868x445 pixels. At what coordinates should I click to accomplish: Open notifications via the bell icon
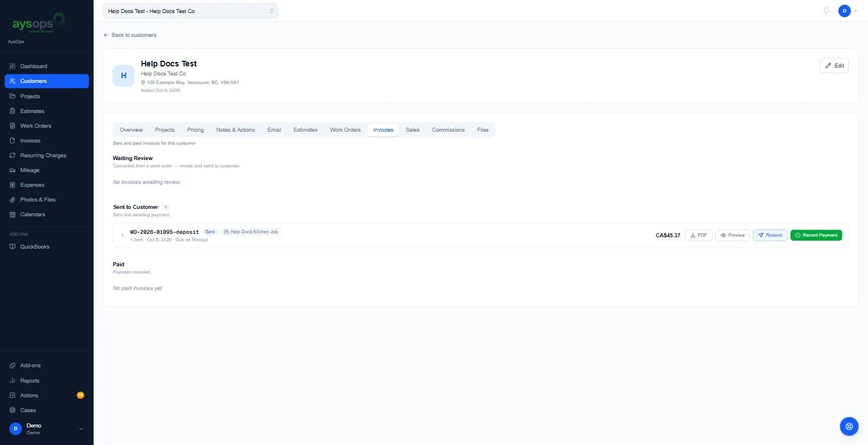point(827,11)
